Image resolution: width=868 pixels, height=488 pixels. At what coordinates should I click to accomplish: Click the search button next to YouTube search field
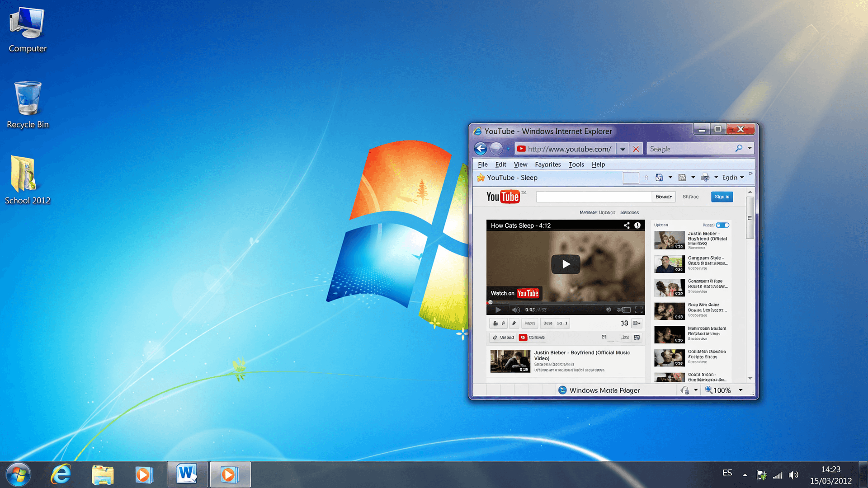(664, 197)
